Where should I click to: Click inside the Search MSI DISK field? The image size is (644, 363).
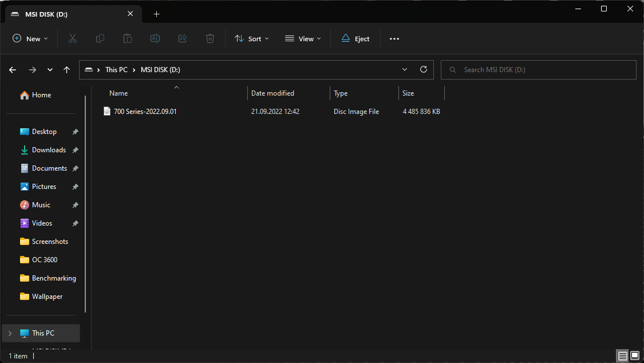point(538,69)
